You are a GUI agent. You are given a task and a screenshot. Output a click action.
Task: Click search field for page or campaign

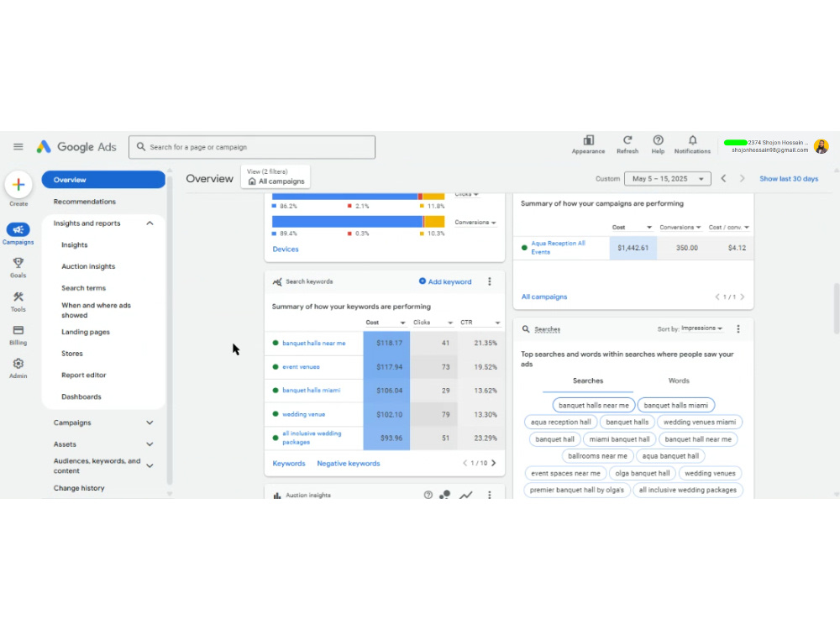(252, 147)
